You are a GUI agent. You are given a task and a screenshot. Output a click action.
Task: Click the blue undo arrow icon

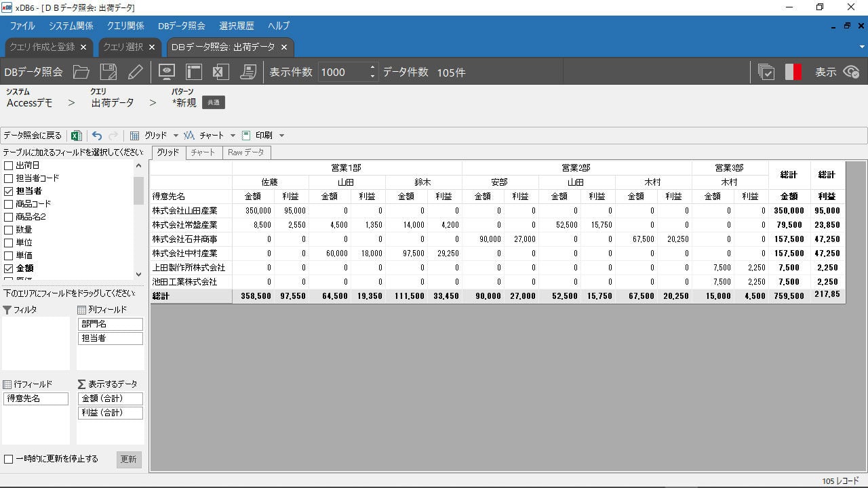tap(97, 136)
